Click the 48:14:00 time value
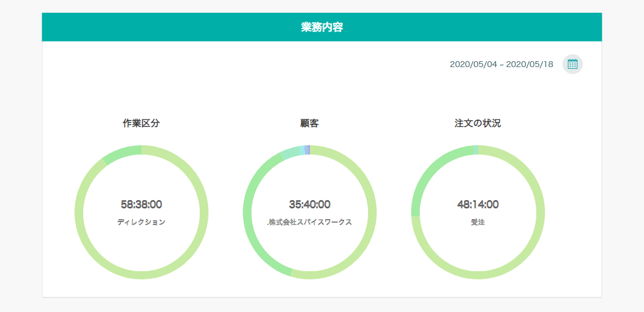This screenshot has height=312, width=644. click(478, 204)
